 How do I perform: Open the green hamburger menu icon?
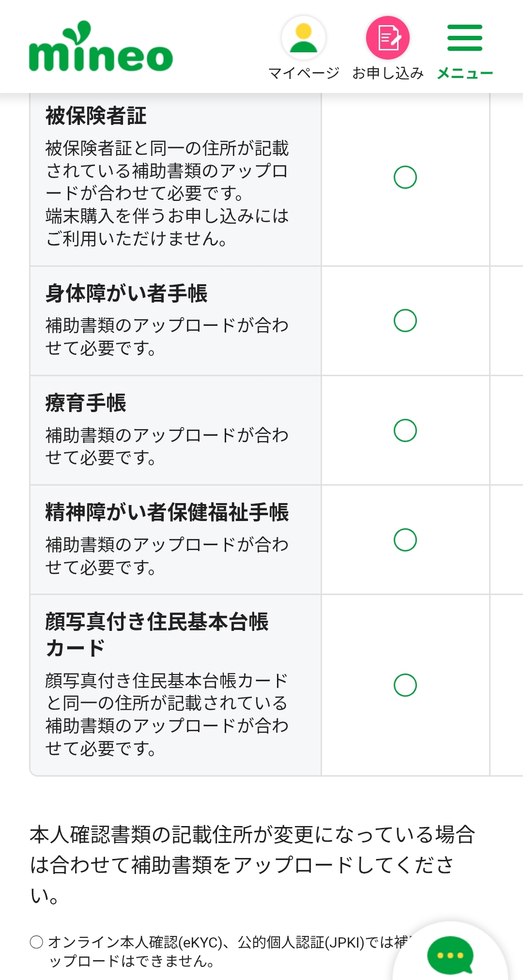point(464,38)
